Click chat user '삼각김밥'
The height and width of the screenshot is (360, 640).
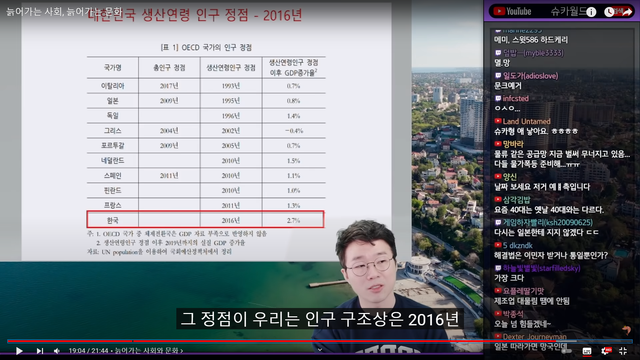click(x=516, y=200)
